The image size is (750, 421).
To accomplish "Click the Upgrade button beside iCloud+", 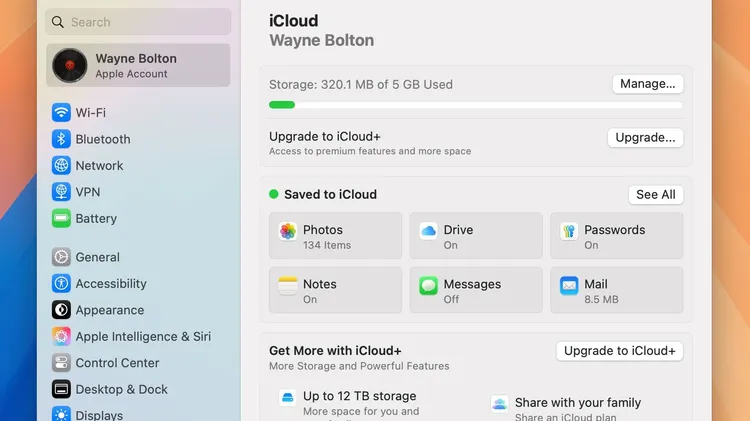I will (x=645, y=138).
